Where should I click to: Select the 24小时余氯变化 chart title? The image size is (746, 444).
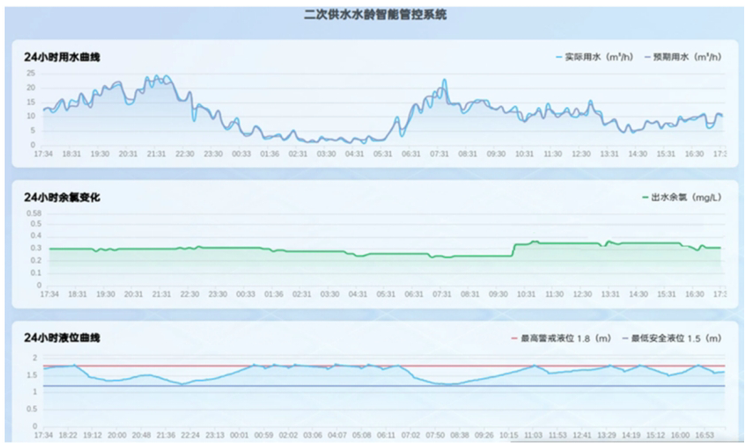pyautogui.click(x=62, y=197)
